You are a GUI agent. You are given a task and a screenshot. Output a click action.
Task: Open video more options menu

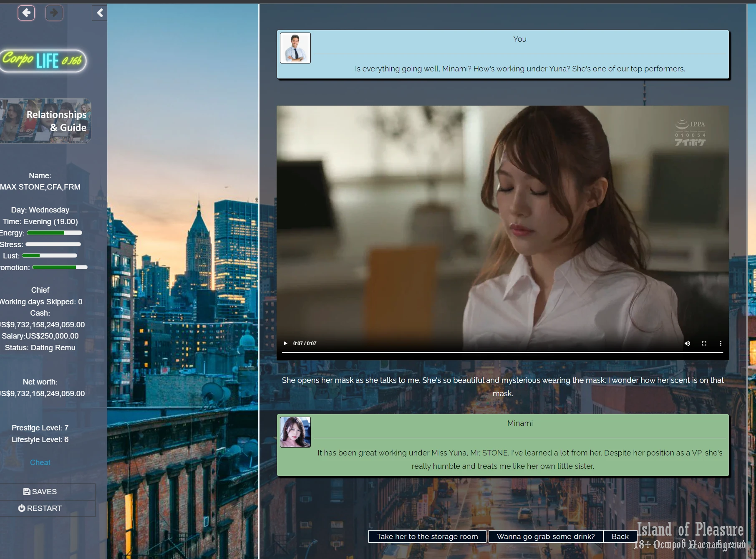(x=721, y=344)
